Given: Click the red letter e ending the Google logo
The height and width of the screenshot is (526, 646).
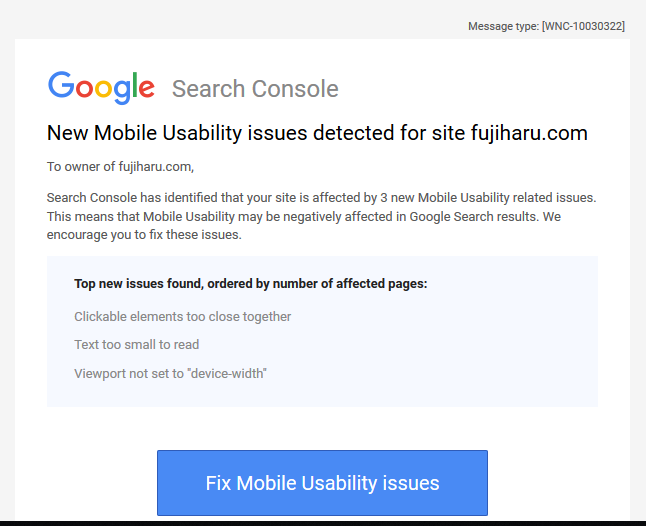Looking at the screenshot, I should coord(146,89).
